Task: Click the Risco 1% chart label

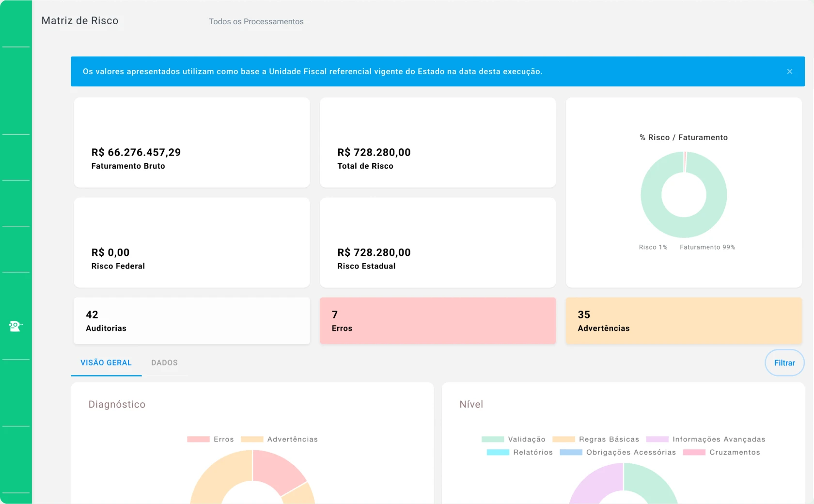Action: pyautogui.click(x=653, y=247)
